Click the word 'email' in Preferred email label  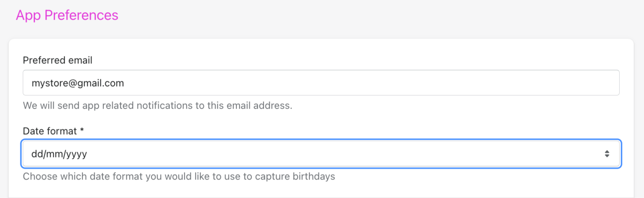(81, 60)
